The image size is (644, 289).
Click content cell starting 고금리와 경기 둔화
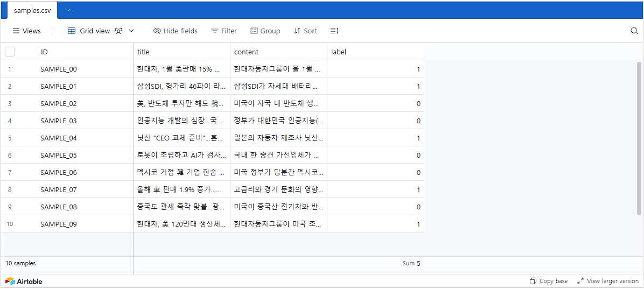(278, 190)
